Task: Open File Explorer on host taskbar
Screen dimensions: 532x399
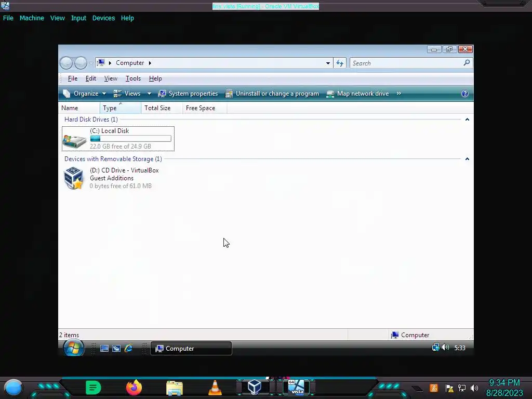Action: [x=175, y=388]
